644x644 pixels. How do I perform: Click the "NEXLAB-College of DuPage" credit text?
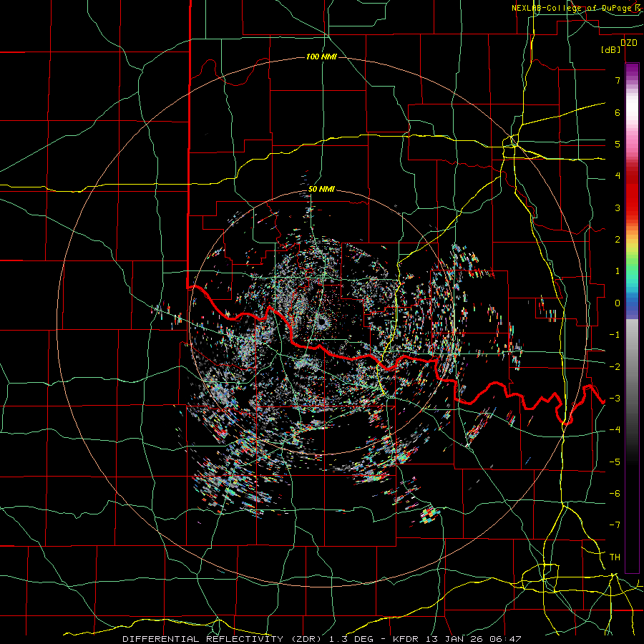tap(571, 8)
